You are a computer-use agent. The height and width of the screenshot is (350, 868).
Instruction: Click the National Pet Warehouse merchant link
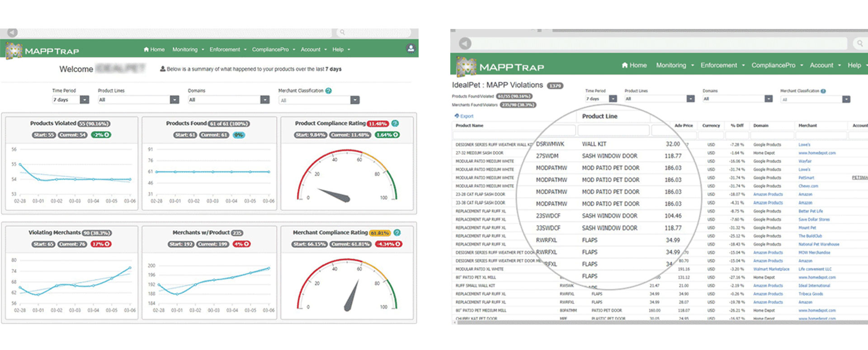pyautogui.click(x=819, y=244)
